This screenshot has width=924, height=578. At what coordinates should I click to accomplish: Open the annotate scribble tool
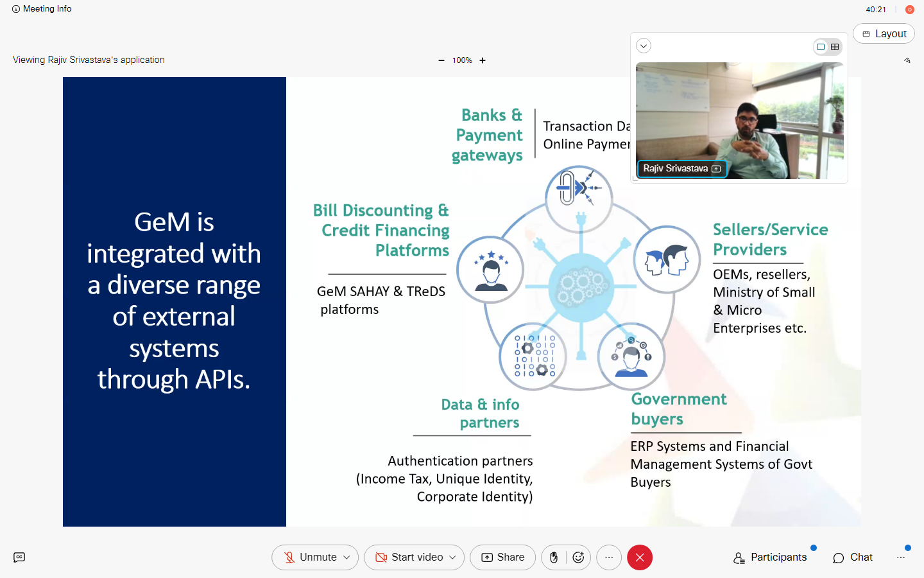pos(907,60)
